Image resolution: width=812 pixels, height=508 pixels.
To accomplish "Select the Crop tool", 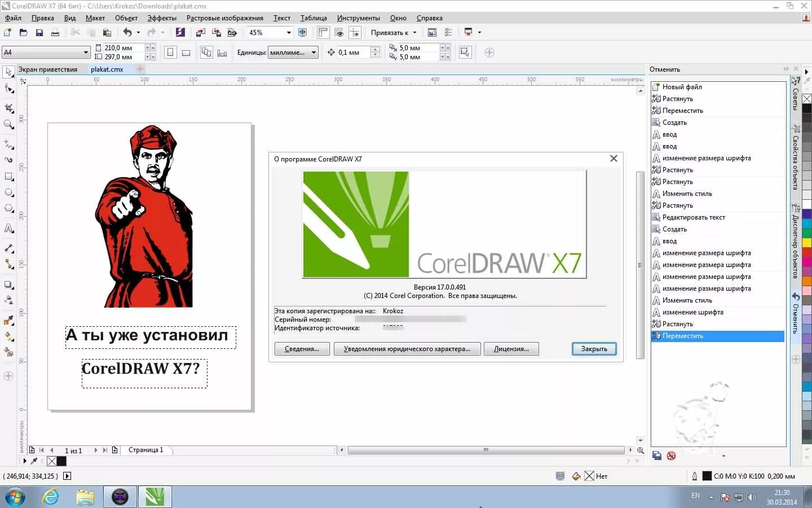I will click(8, 107).
